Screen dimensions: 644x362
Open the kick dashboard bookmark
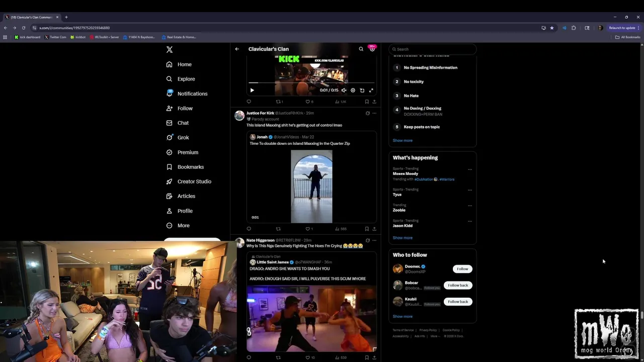(28, 37)
